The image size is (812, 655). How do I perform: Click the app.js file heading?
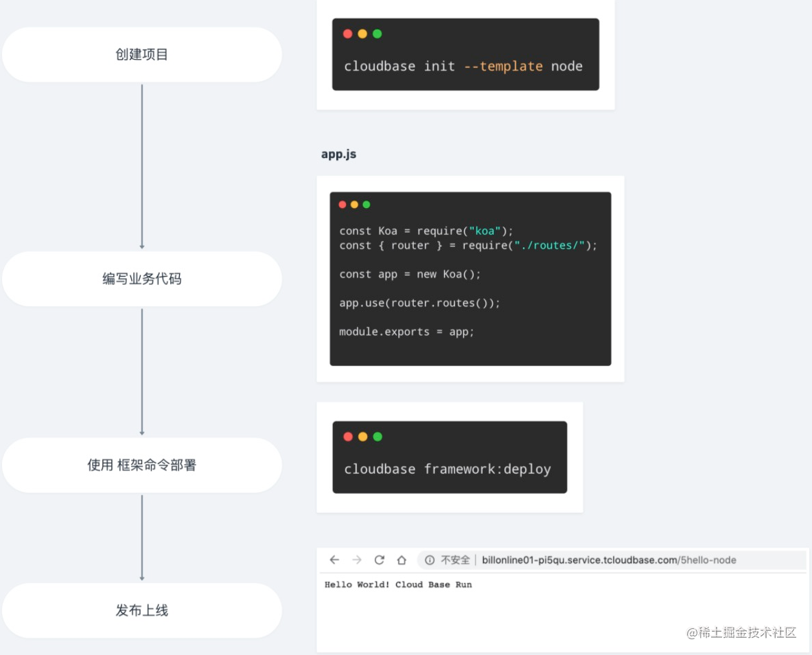(x=338, y=154)
